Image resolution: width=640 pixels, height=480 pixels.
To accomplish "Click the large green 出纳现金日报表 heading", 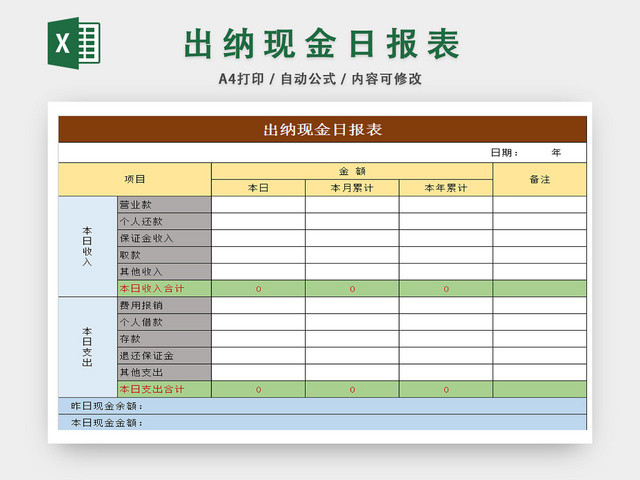I will (322, 44).
